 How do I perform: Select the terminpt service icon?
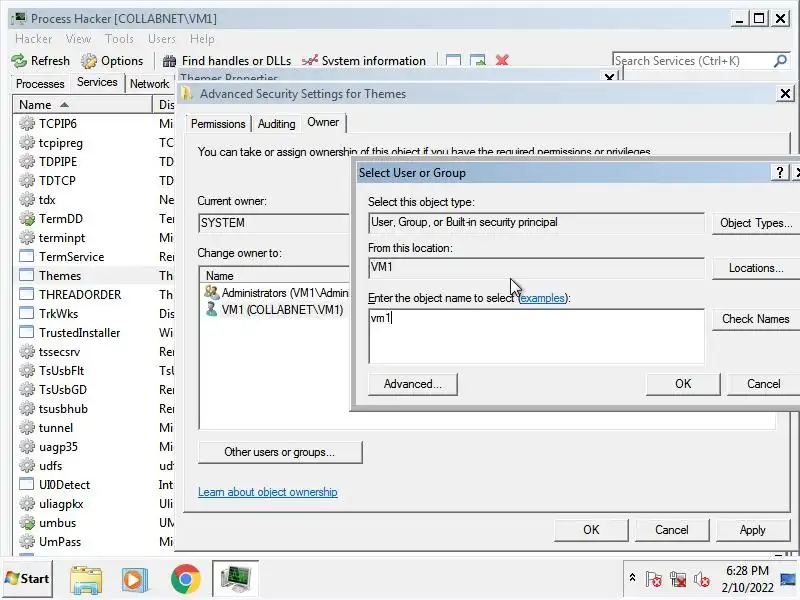click(27, 238)
